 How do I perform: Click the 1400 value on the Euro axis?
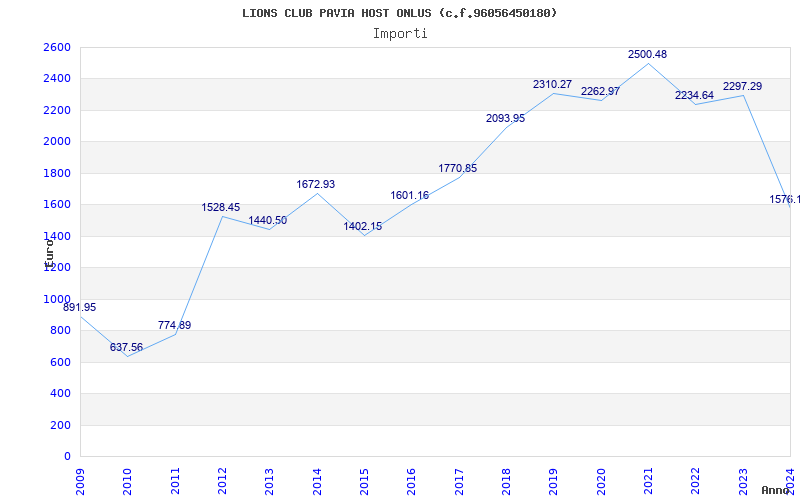point(57,236)
